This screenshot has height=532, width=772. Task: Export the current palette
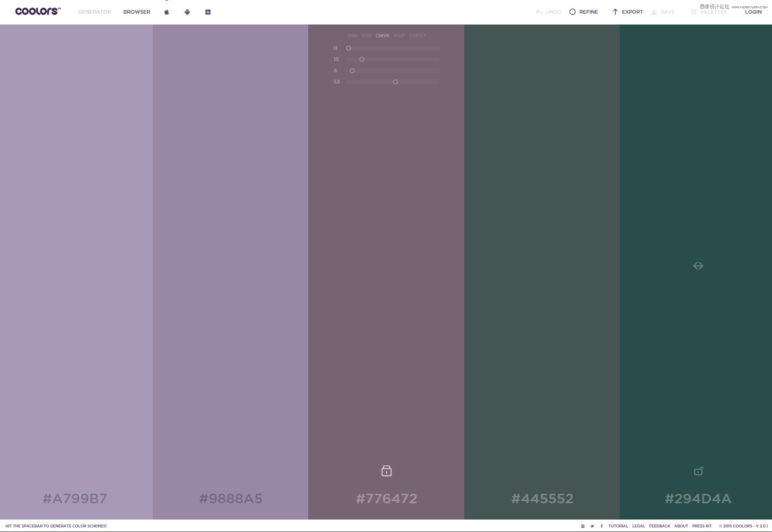[628, 12]
